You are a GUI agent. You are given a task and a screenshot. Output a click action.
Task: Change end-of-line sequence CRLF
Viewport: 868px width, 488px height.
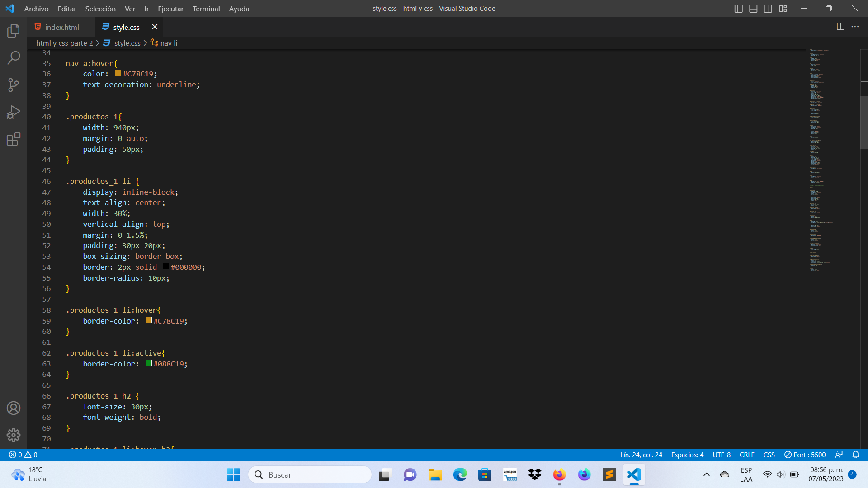(x=747, y=455)
